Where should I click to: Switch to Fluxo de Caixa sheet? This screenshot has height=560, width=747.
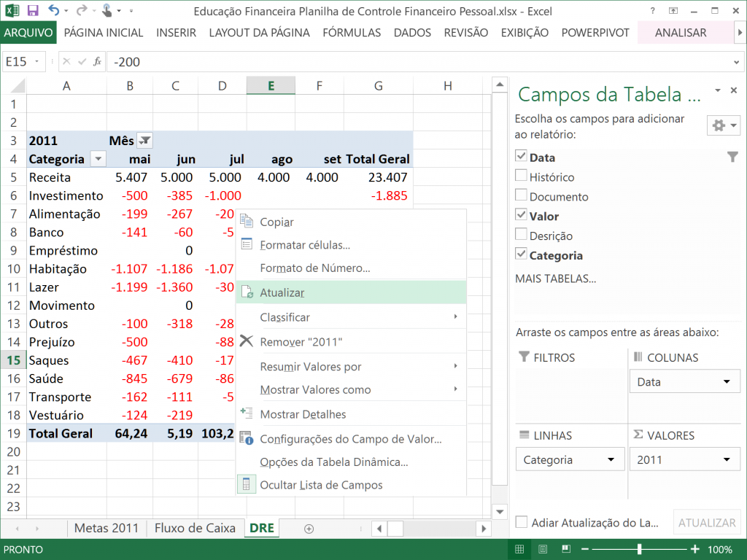[195, 528]
